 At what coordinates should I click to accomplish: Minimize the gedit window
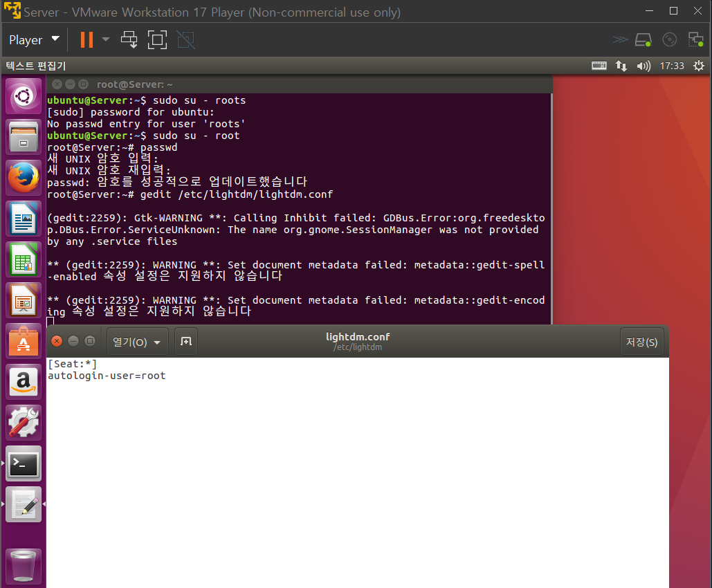[x=73, y=342]
